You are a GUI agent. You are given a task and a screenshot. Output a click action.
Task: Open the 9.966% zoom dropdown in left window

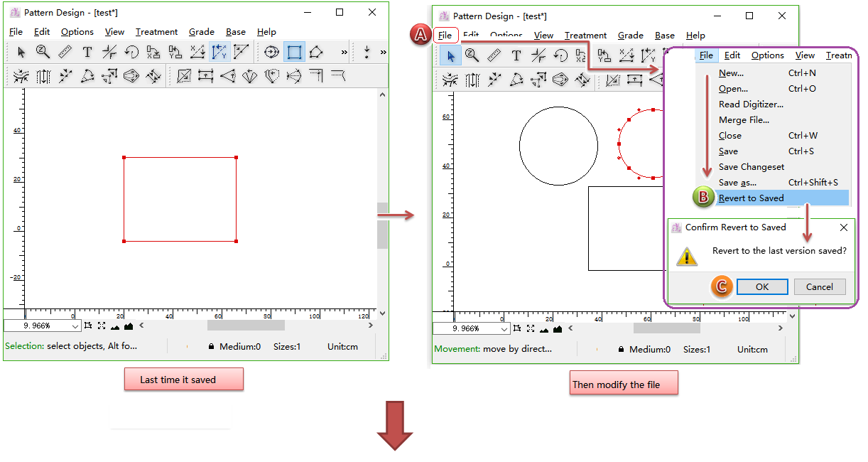click(75, 326)
